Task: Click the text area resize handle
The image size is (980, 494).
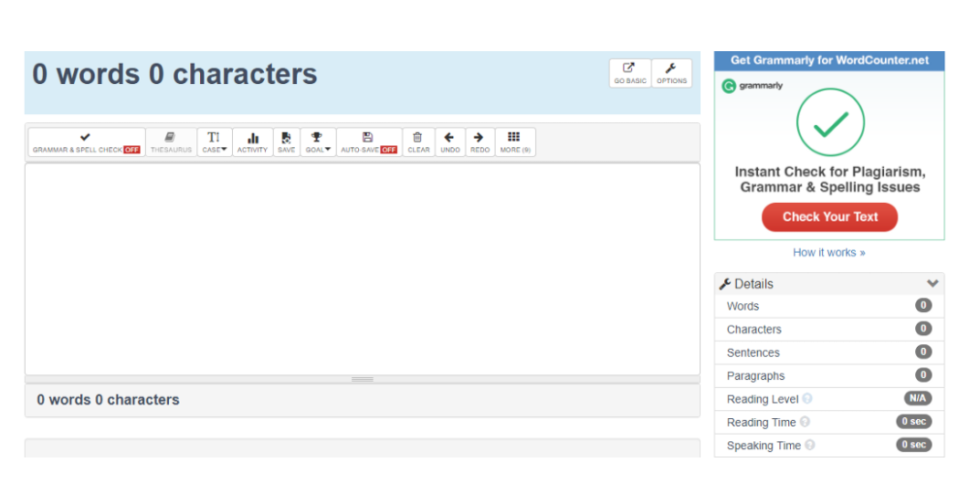Action: (x=363, y=379)
